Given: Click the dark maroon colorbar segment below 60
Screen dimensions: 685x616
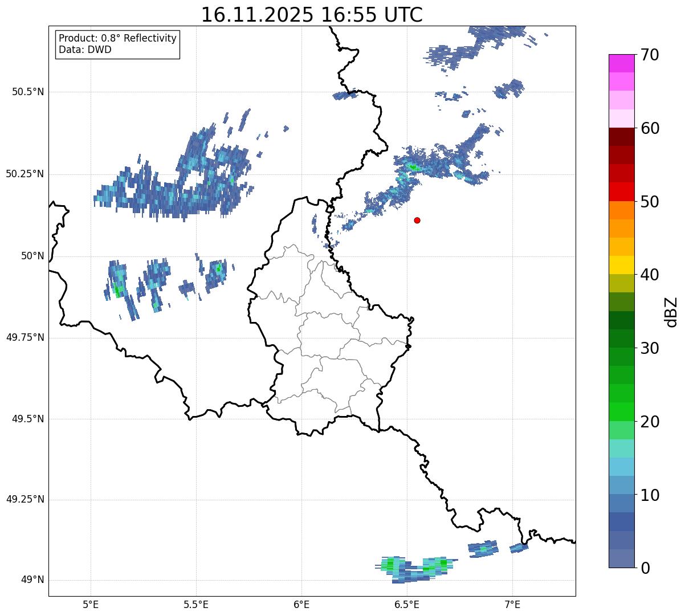Looking at the screenshot, I should tap(621, 137).
